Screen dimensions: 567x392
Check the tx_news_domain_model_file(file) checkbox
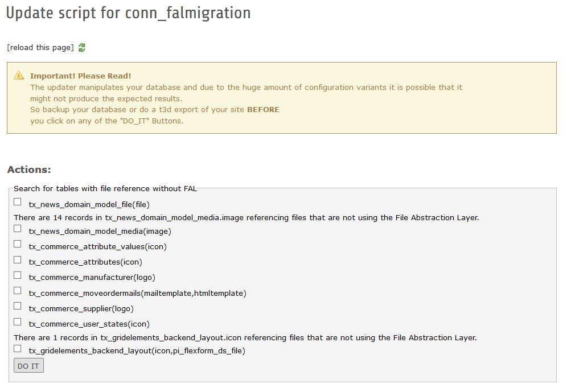click(18, 202)
